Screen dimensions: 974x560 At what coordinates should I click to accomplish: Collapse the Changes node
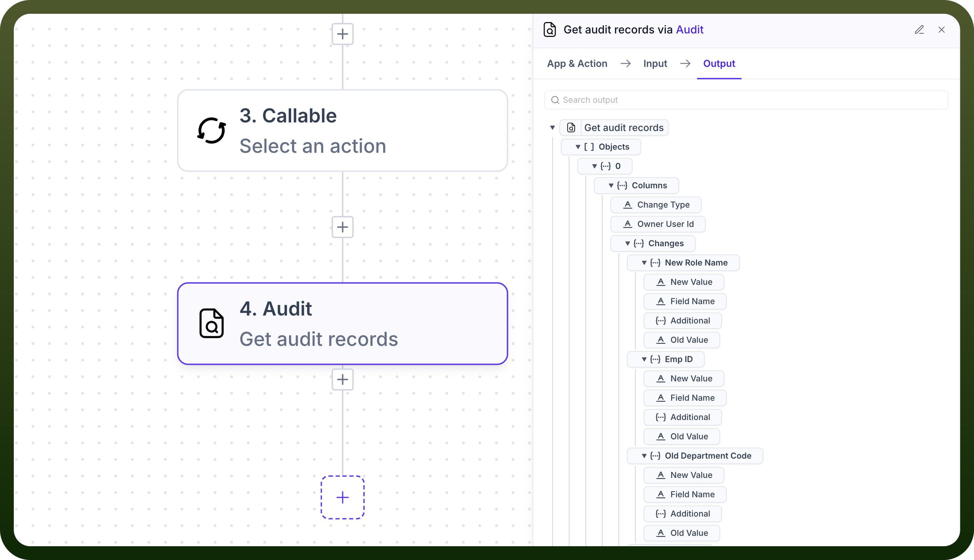coord(627,243)
